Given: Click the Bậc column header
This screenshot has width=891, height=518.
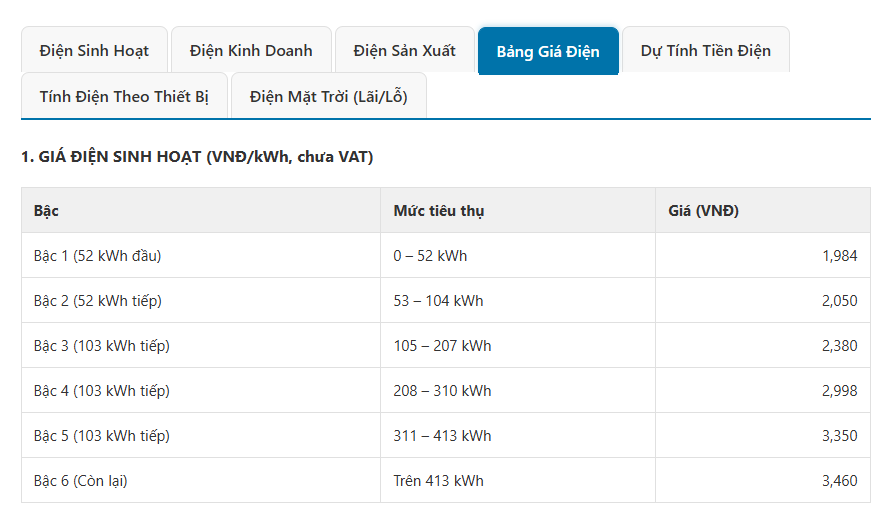Looking at the screenshot, I should [46, 211].
